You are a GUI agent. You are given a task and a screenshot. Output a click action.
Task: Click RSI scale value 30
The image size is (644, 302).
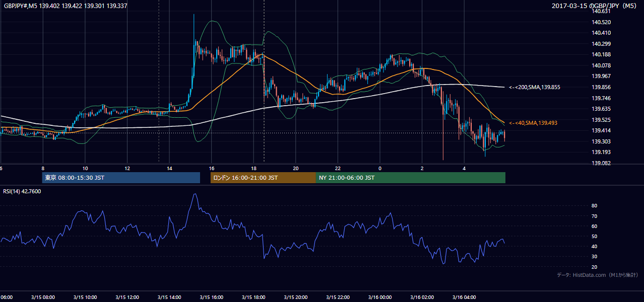click(595, 257)
